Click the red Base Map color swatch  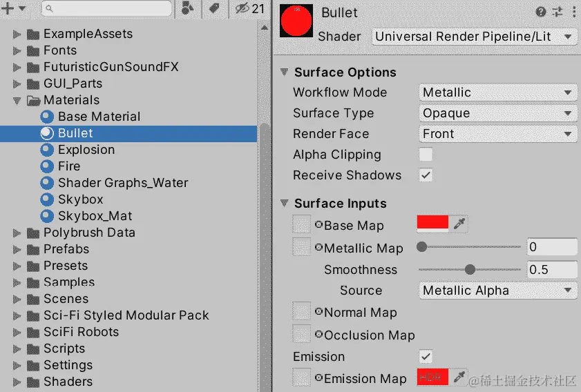click(x=432, y=224)
